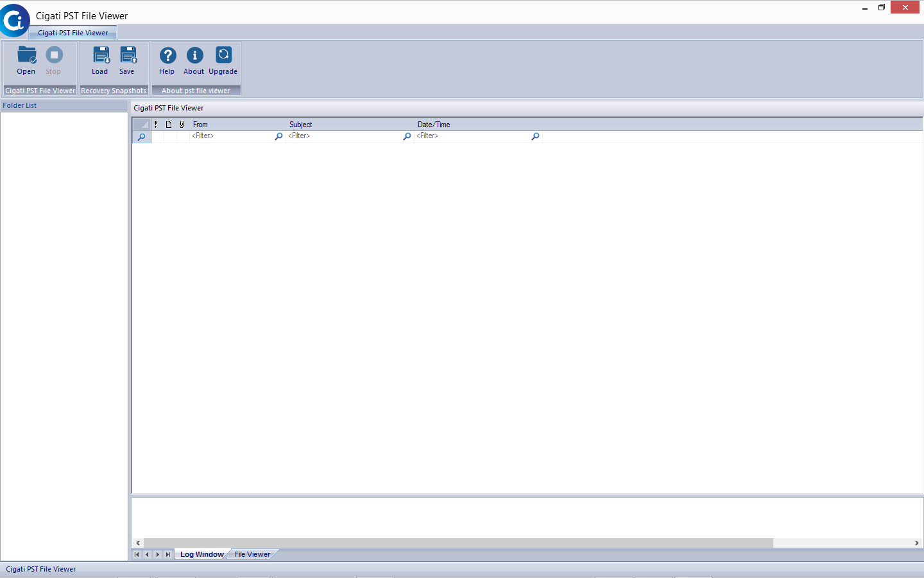Click the From filter magnifier icon
Image resolution: width=924 pixels, height=578 pixels.
click(x=278, y=136)
